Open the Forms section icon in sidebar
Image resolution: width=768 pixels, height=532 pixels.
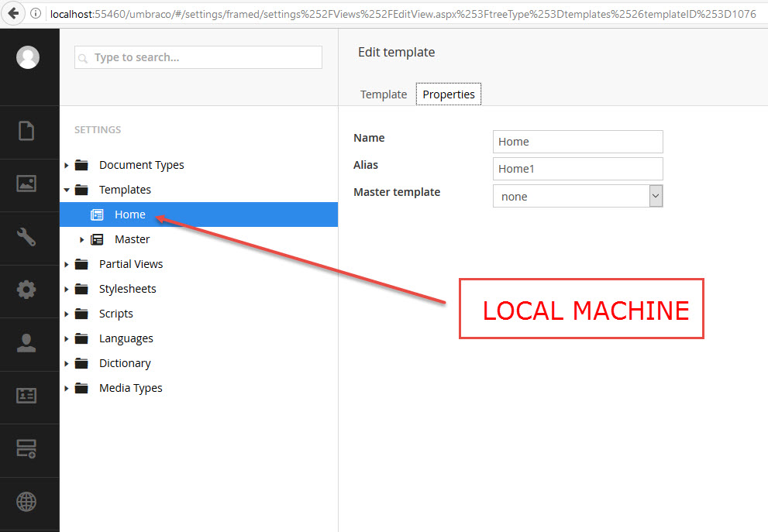pos(27,448)
